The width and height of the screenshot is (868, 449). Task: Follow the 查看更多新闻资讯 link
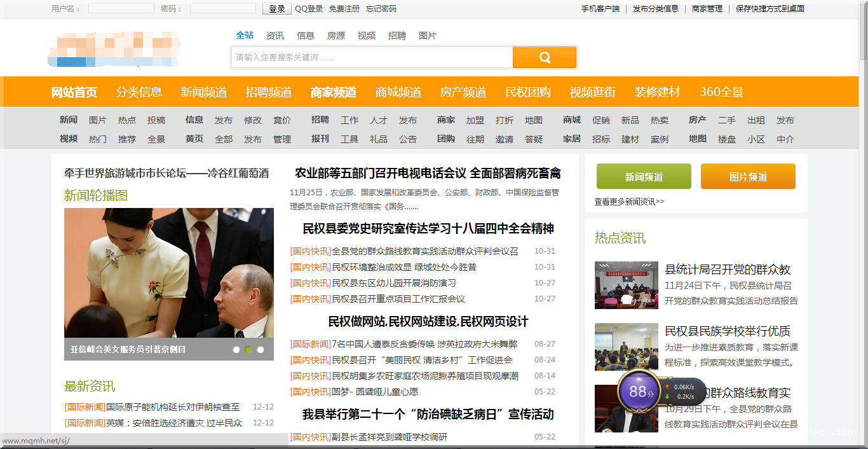tap(629, 202)
